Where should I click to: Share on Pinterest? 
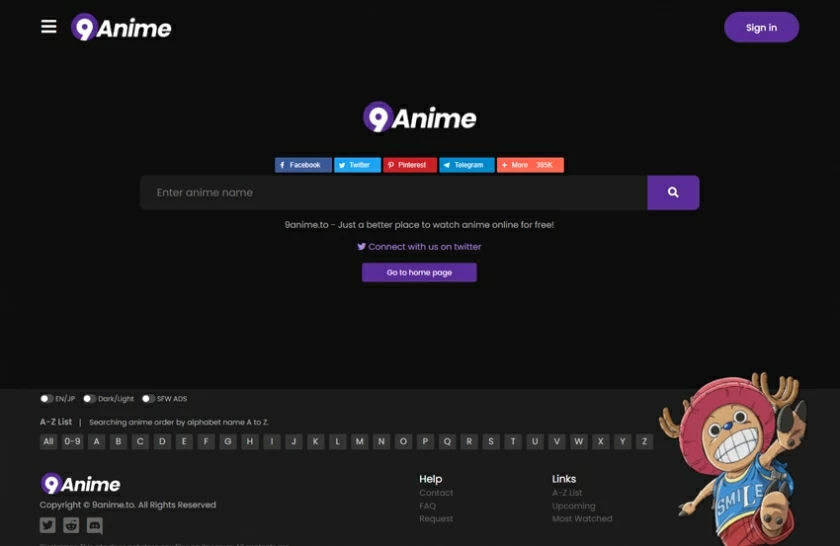click(410, 165)
